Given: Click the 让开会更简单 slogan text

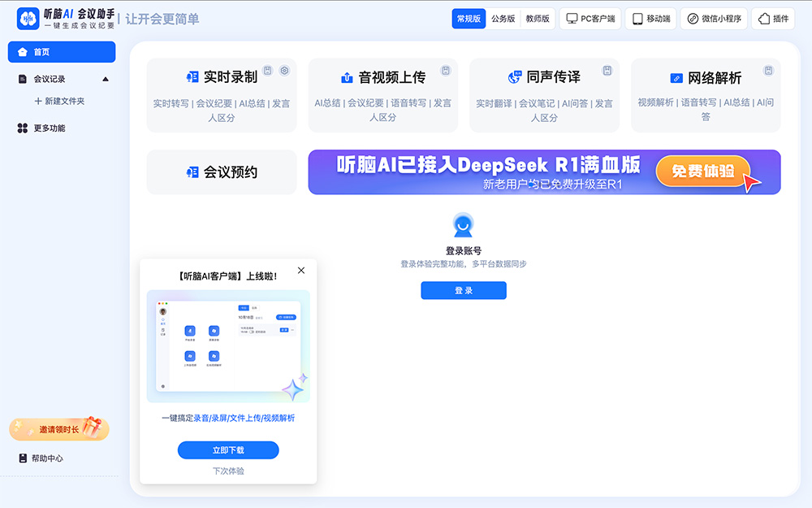Looking at the screenshot, I should (162, 20).
